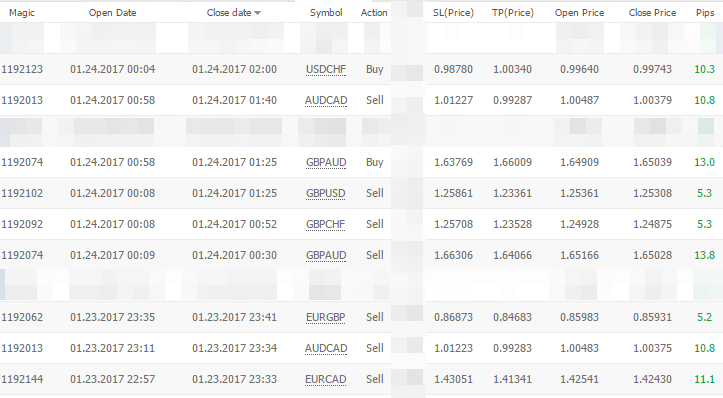723x398 pixels.
Task: Click the Pips column header
Action: click(705, 13)
